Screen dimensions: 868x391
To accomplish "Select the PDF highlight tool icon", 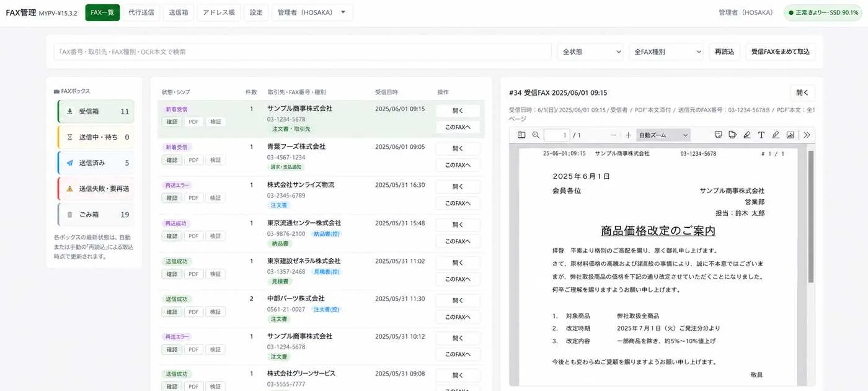I will pyautogui.click(x=747, y=135).
